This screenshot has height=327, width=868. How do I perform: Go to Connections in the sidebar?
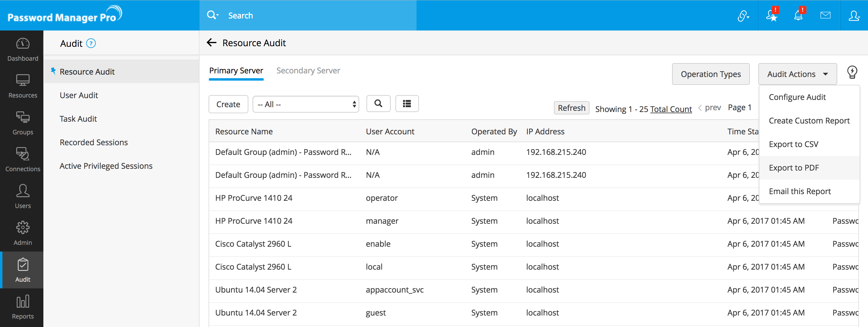click(x=23, y=159)
